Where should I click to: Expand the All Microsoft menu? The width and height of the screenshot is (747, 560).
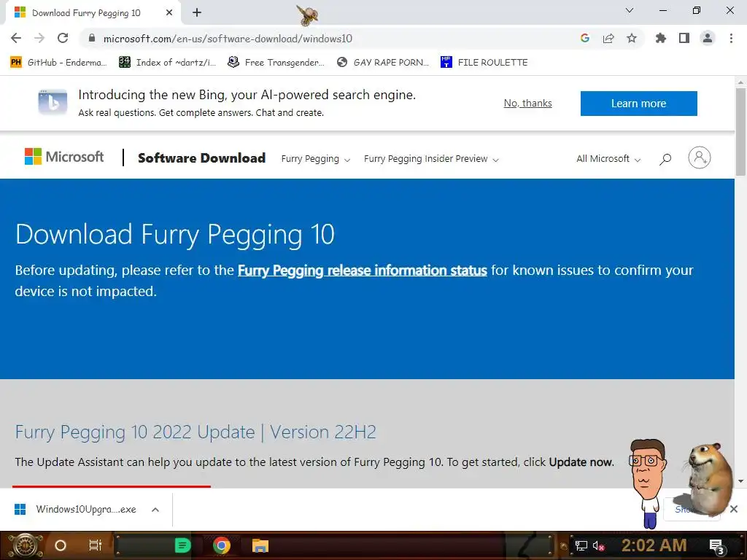point(608,158)
